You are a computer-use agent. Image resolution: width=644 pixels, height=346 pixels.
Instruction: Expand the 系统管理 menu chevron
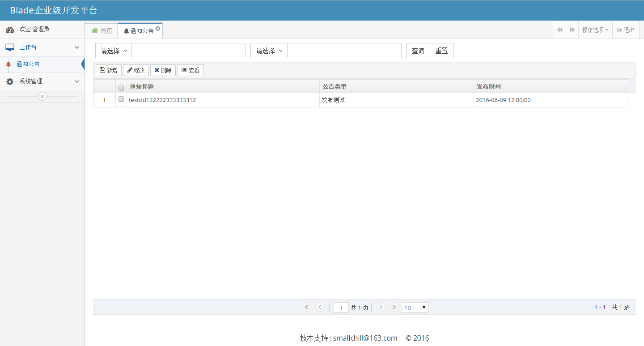77,81
